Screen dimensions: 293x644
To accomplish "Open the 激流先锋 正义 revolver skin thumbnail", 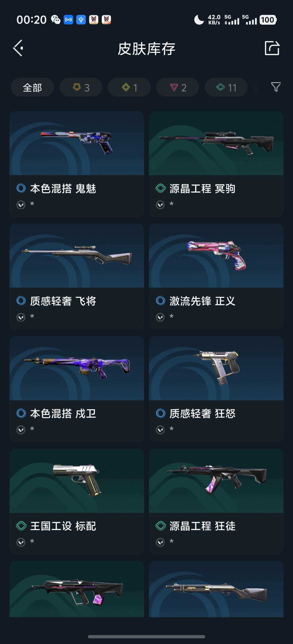I will [216, 256].
